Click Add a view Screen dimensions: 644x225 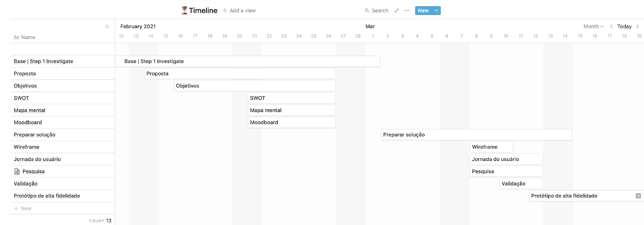point(239,11)
